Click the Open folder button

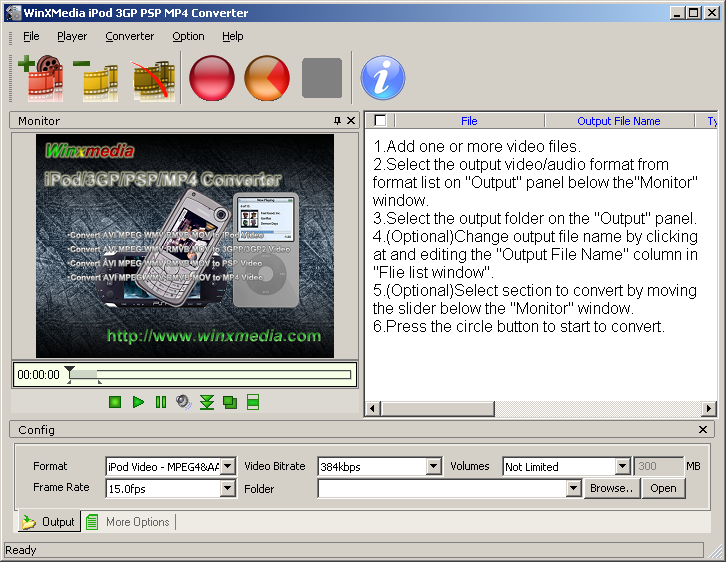[663, 488]
